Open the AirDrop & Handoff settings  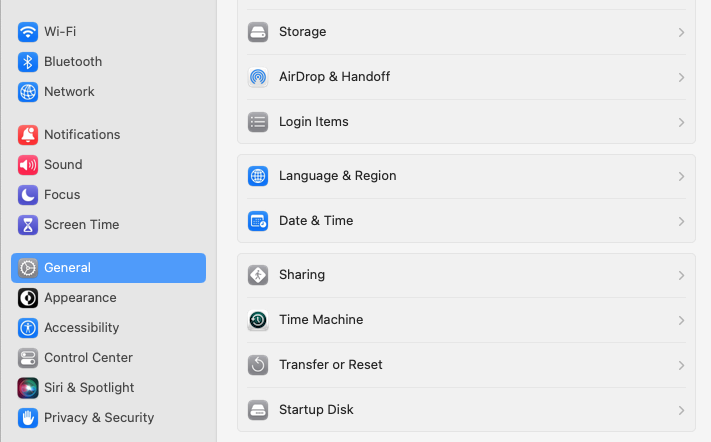(334, 77)
